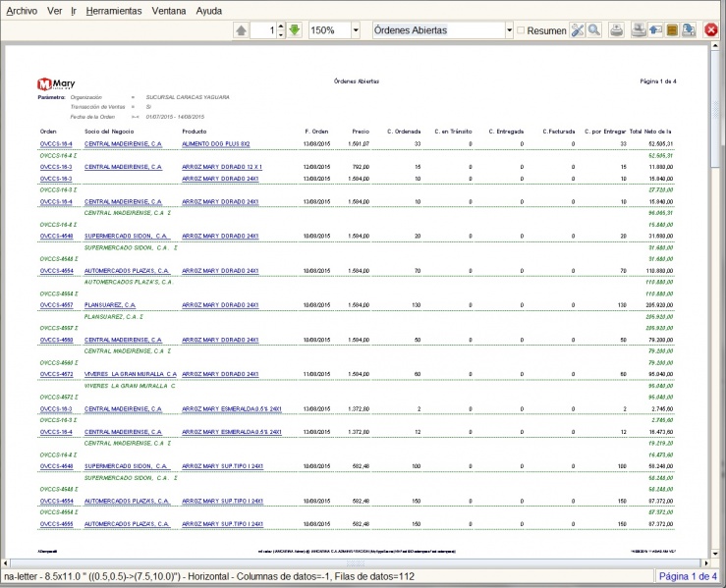
Task: Click the magnifier find icon
Action: [x=594, y=30]
